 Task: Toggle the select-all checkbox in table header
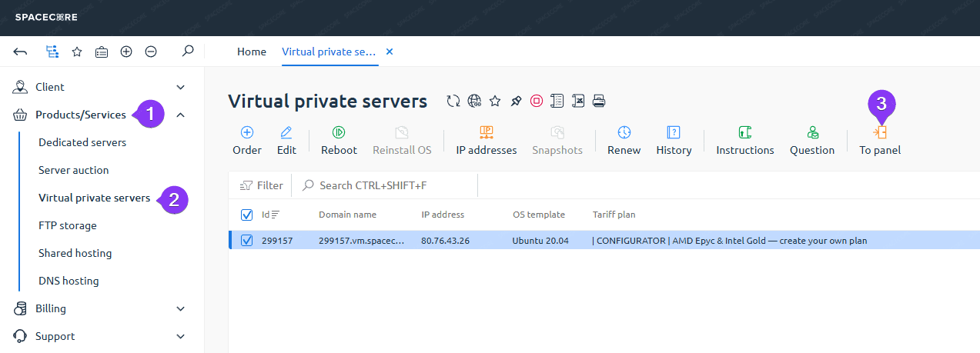pyautogui.click(x=247, y=215)
